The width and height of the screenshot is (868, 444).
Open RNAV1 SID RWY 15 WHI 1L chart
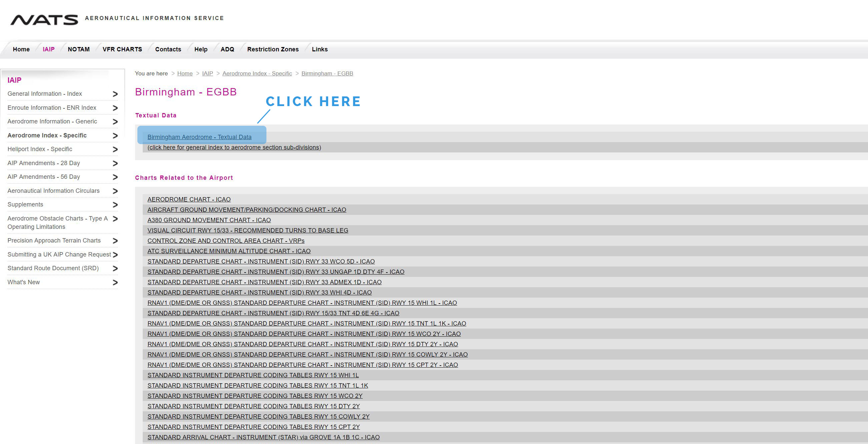(302, 303)
